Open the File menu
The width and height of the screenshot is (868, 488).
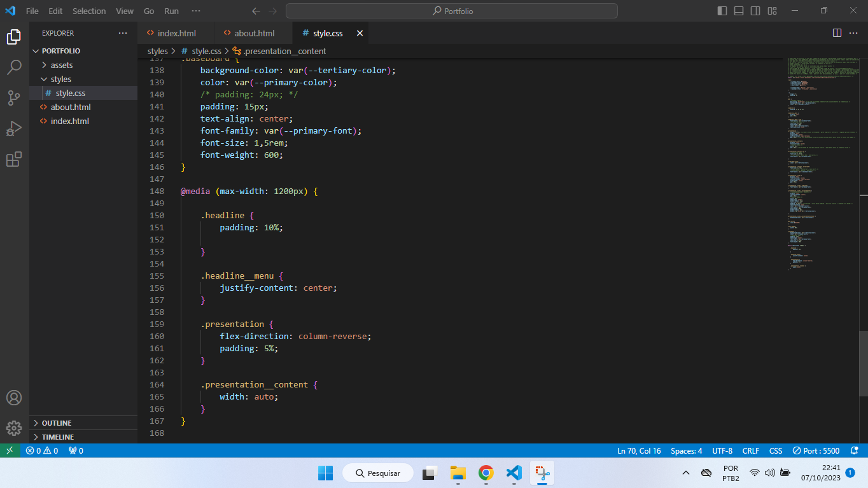click(x=32, y=11)
